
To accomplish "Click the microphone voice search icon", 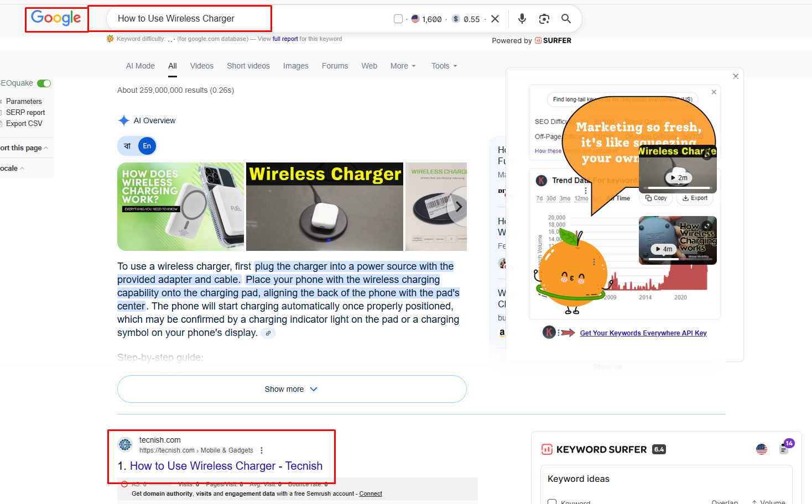I will click(522, 19).
